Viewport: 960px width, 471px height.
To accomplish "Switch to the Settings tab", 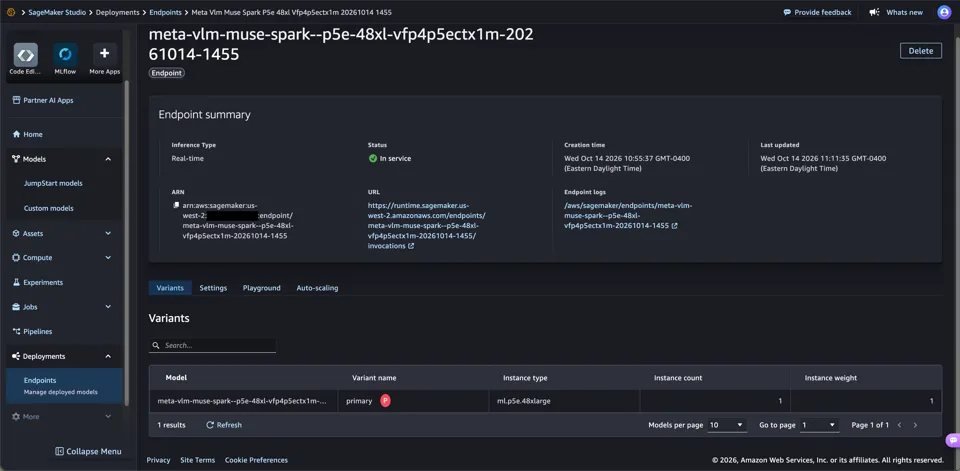I will click(213, 288).
